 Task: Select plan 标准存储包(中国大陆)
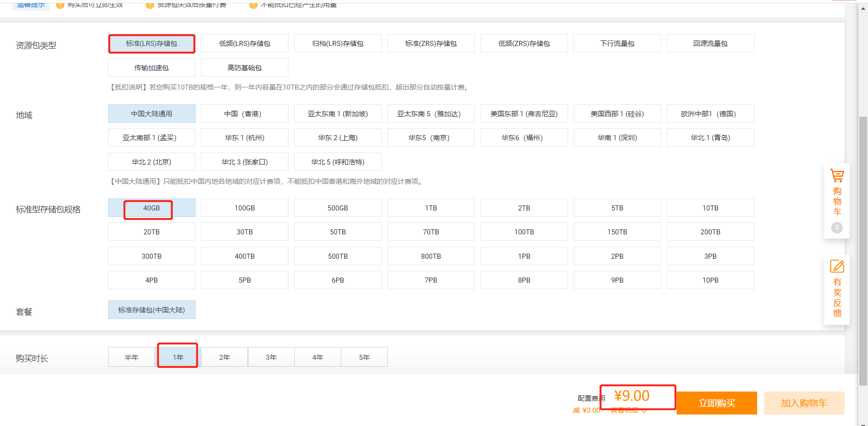click(152, 310)
